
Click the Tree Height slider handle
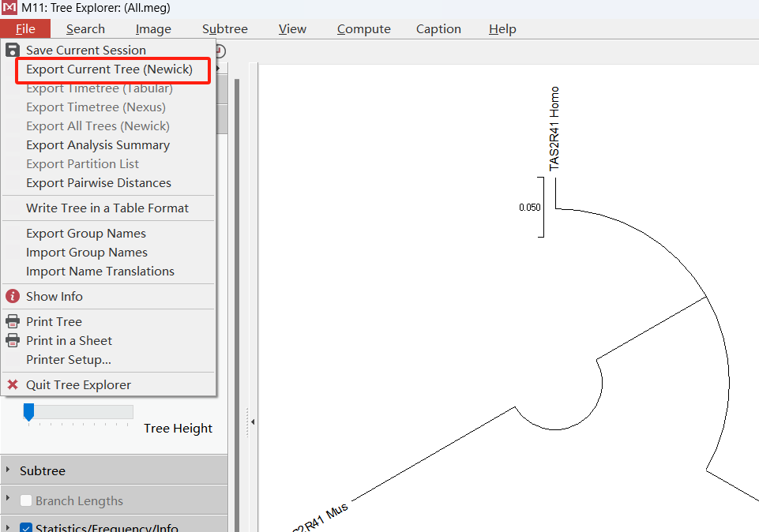click(28, 412)
